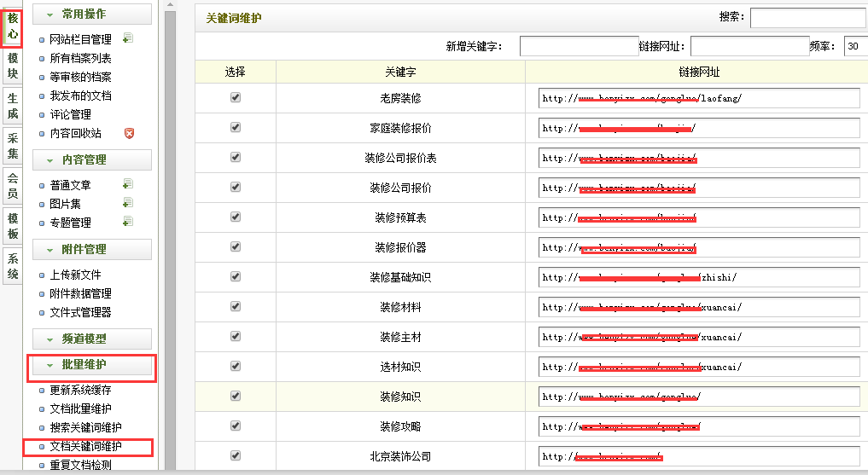Viewport: 868px width, 475px height.
Task: Go to 等审核的档案
Action: 80,77
